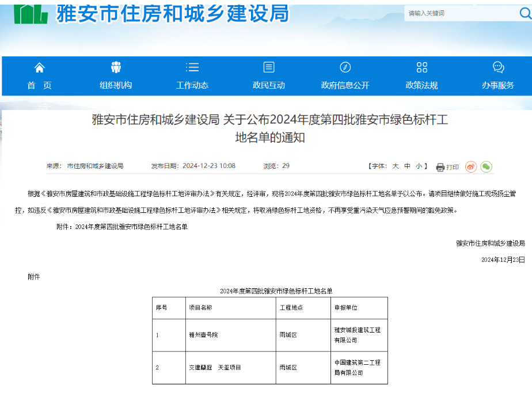
Task: Click the article headline about 绿色标杆工地名单
Action: coord(270,128)
